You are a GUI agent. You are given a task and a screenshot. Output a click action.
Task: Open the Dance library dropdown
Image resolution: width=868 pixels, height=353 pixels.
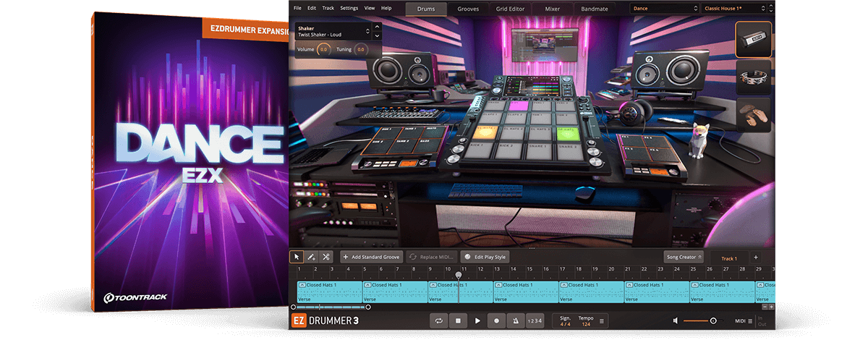[663, 8]
